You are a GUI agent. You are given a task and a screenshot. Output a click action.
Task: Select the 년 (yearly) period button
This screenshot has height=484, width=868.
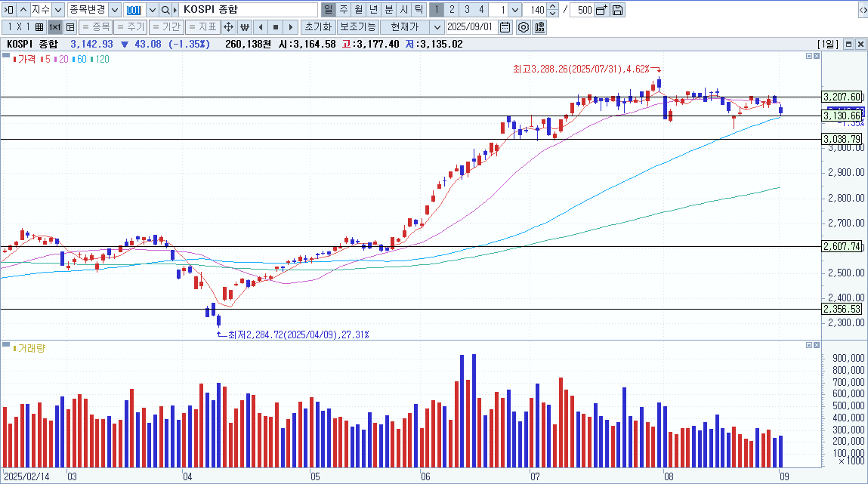tap(374, 9)
